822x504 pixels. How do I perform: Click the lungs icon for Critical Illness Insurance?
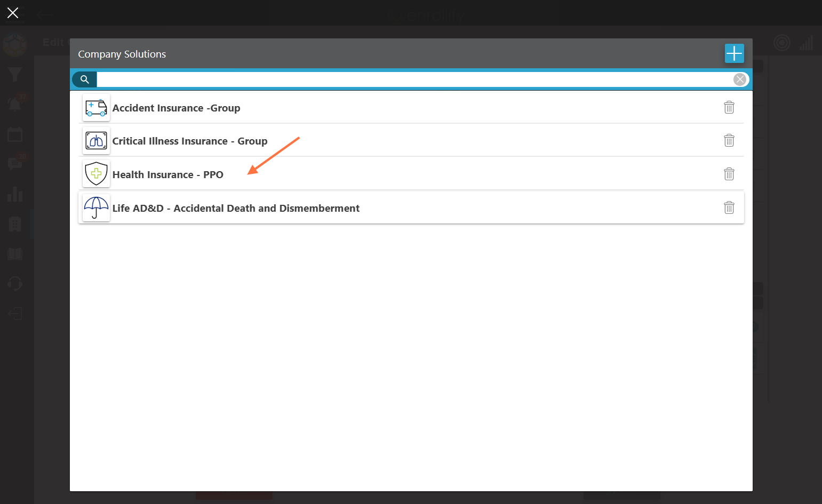point(97,141)
